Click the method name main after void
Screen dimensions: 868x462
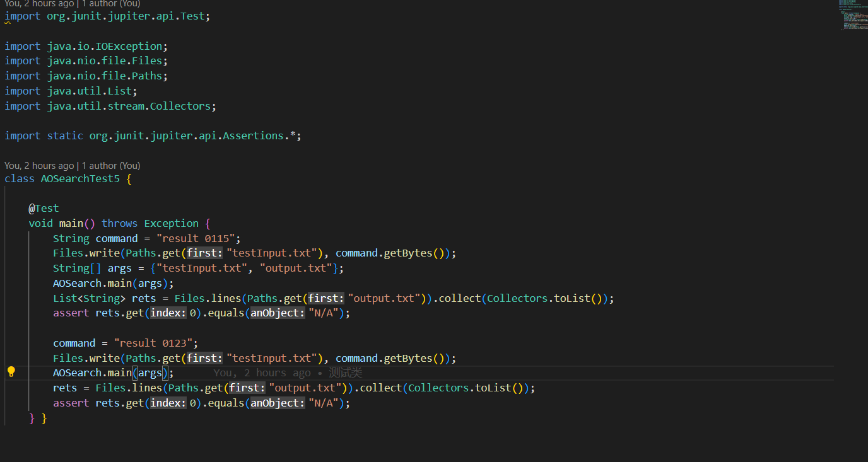pos(71,223)
